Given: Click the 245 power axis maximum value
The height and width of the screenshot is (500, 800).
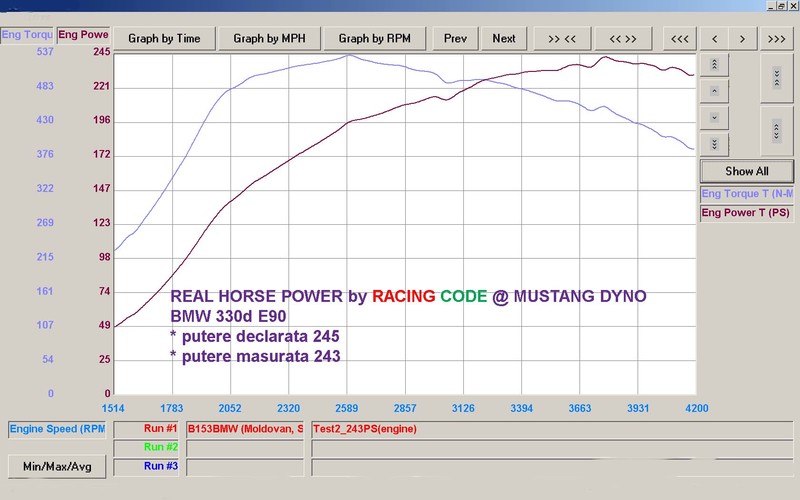Looking at the screenshot, I should point(102,52).
